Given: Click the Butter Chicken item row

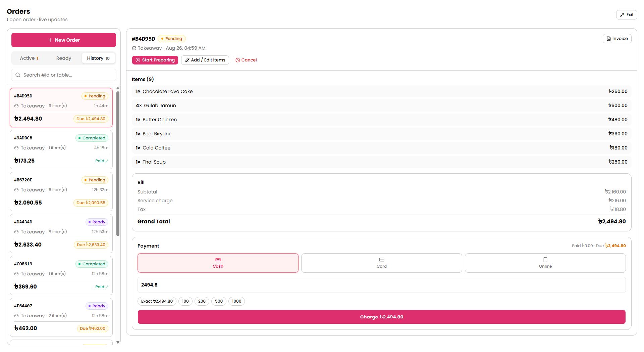Looking at the screenshot, I should [x=382, y=120].
